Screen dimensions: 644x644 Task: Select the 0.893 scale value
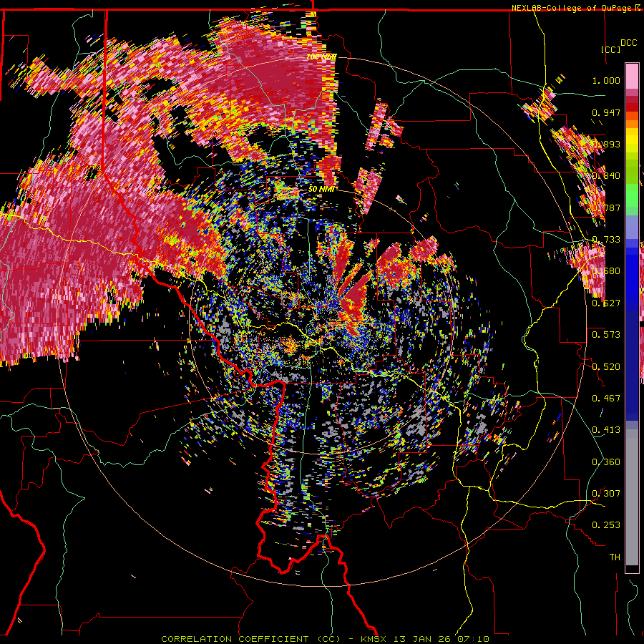(606, 144)
